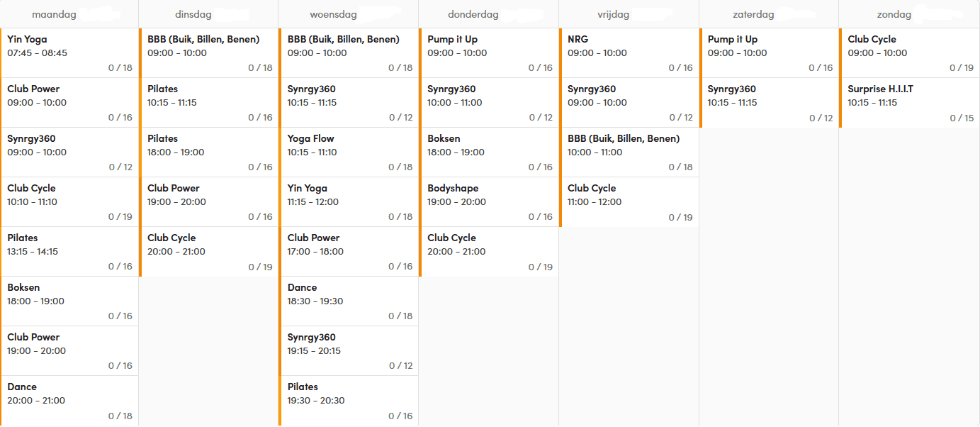The image size is (980, 427).
Task: Open Sunday's Club Cycle 09:00 class
Action: click(x=909, y=52)
